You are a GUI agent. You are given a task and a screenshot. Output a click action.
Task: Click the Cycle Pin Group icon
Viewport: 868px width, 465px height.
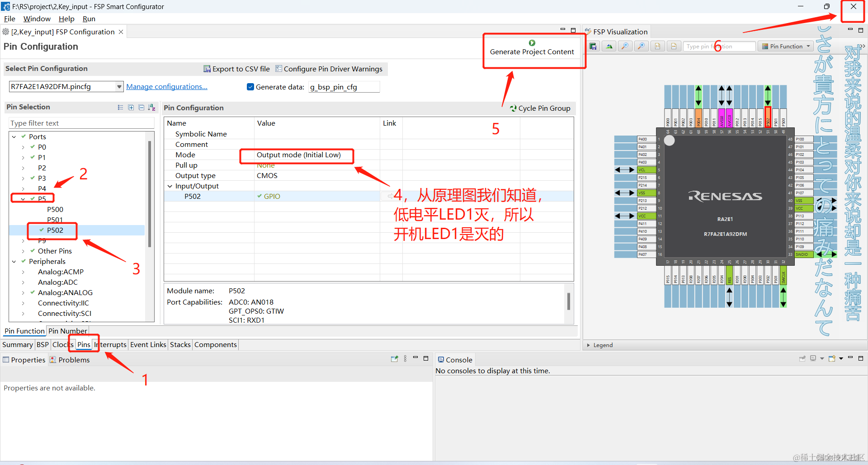[x=513, y=108]
